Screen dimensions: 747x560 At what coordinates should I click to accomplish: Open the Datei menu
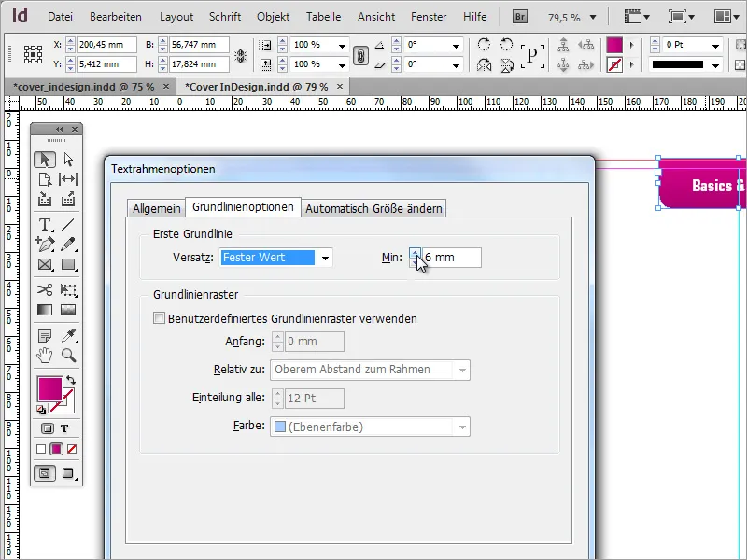pyautogui.click(x=60, y=17)
